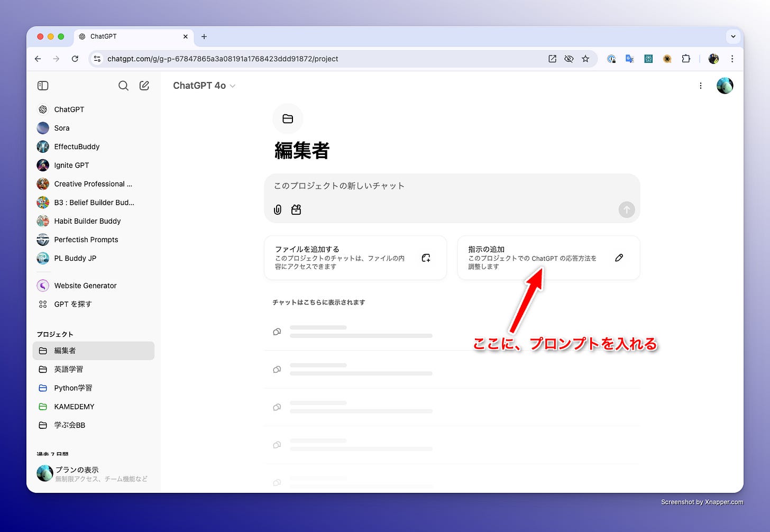Select the KAMEDEMY project folder
Viewport: 770px width, 532px height.
pos(94,407)
